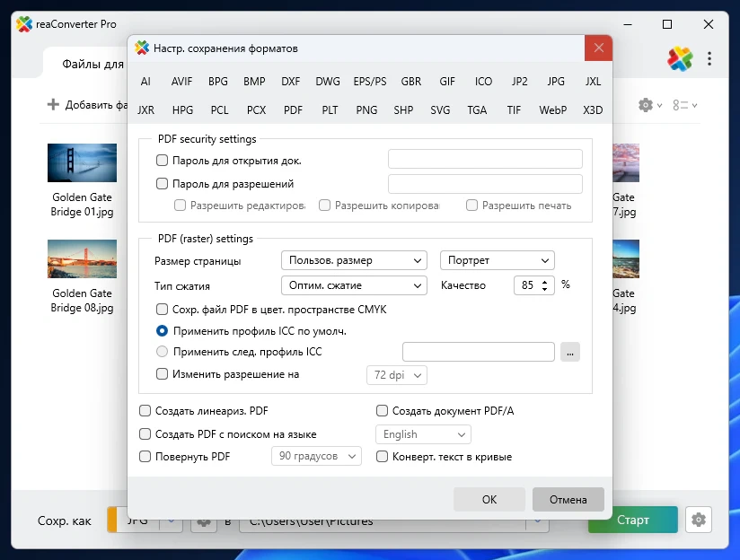Switch to the EPS/PS format tab
Screen dimensions: 740x560
(369, 82)
